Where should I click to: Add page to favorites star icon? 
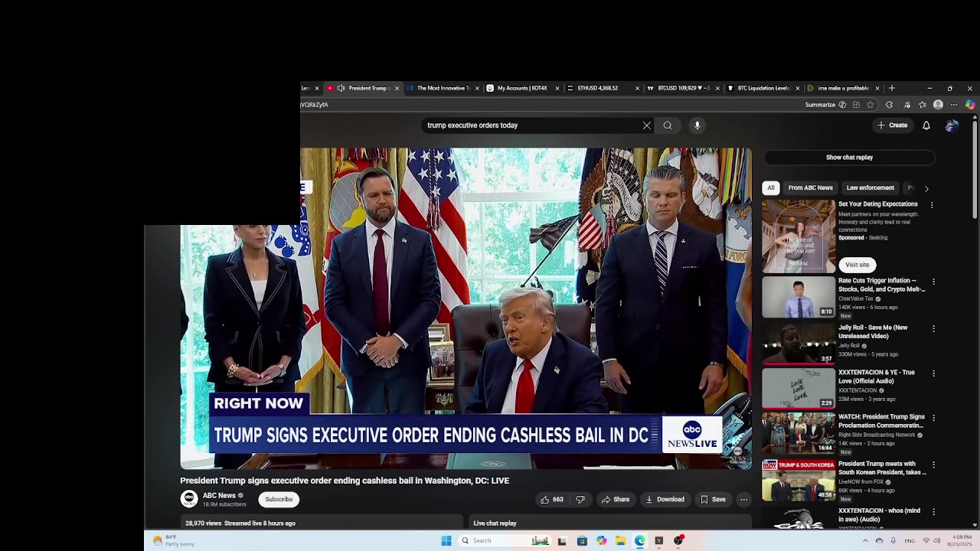pyautogui.click(x=871, y=105)
